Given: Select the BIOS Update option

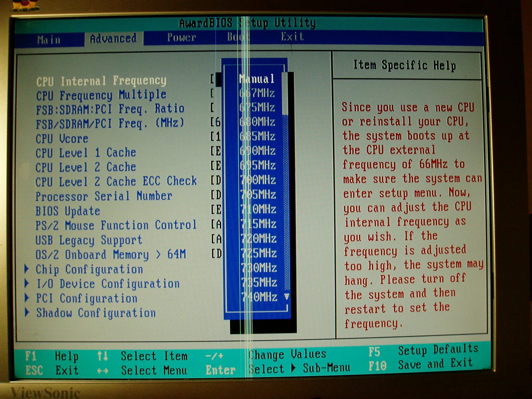Looking at the screenshot, I should click(x=68, y=211).
